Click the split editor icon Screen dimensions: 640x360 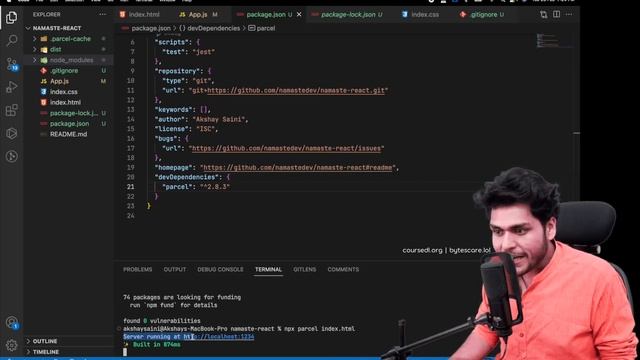point(556,14)
